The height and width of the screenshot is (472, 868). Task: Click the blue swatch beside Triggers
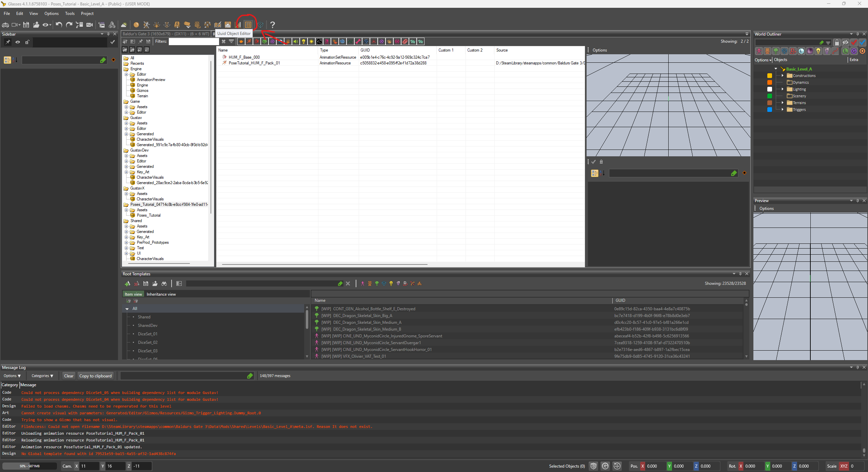(770, 110)
